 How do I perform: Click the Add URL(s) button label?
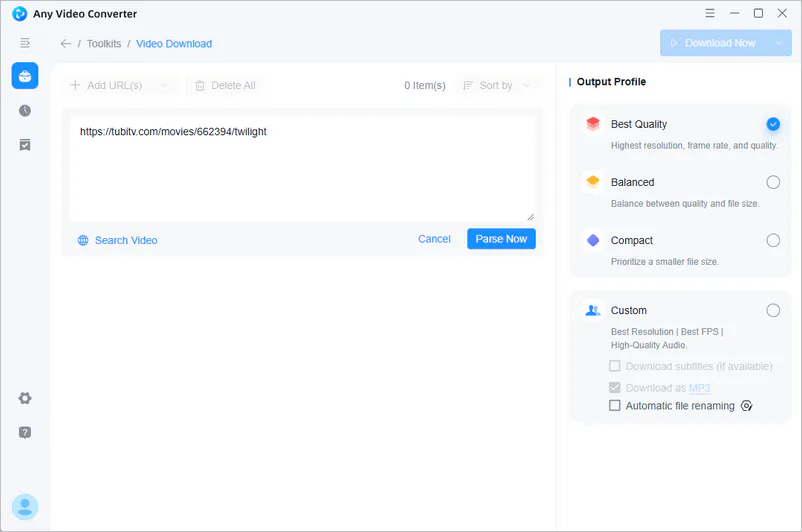point(115,85)
